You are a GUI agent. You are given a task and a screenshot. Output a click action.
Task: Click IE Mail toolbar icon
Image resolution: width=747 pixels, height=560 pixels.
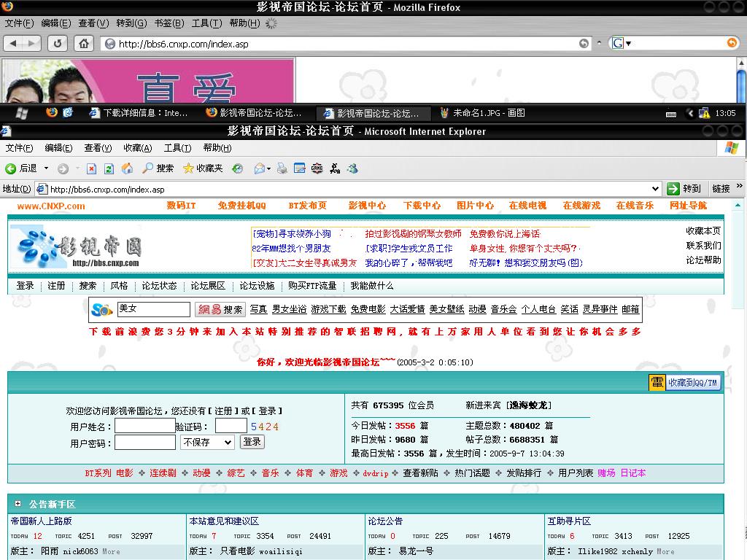(x=260, y=168)
